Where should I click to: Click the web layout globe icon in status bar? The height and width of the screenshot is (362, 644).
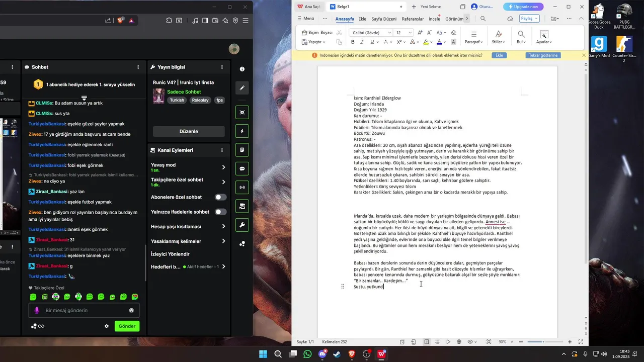(459, 342)
